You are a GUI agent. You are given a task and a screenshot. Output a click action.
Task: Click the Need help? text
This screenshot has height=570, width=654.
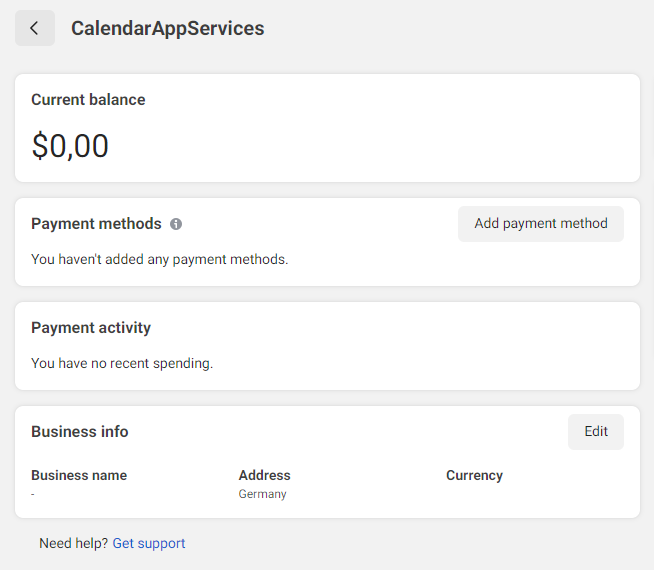pos(73,543)
